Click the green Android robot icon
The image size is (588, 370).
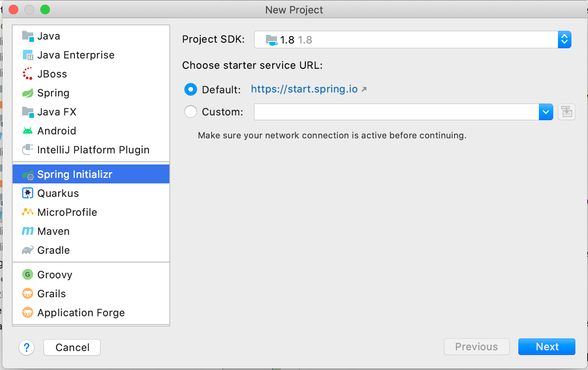(28, 131)
